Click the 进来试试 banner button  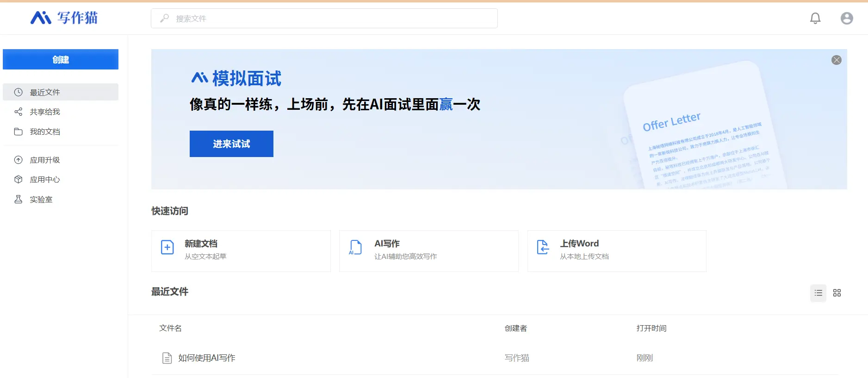pyautogui.click(x=231, y=144)
